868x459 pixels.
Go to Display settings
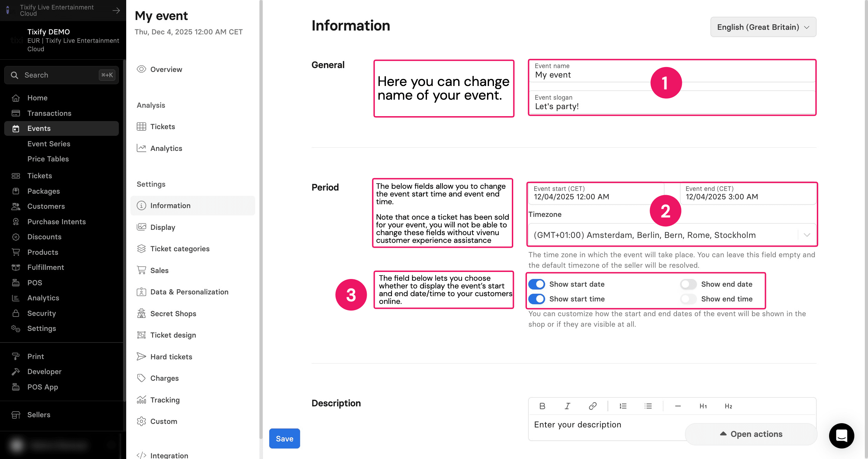192,227
